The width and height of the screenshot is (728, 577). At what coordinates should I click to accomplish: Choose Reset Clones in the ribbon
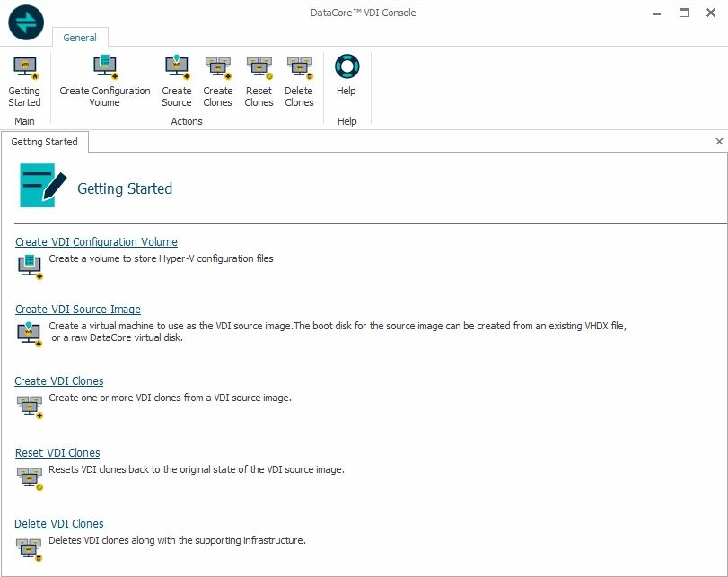coord(259,80)
